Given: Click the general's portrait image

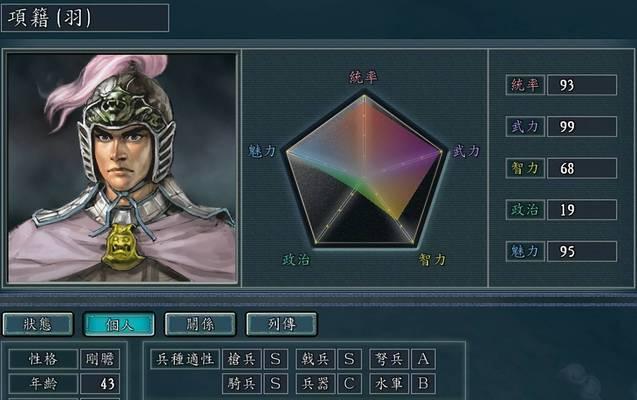Looking at the screenshot, I should coord(122,168).
